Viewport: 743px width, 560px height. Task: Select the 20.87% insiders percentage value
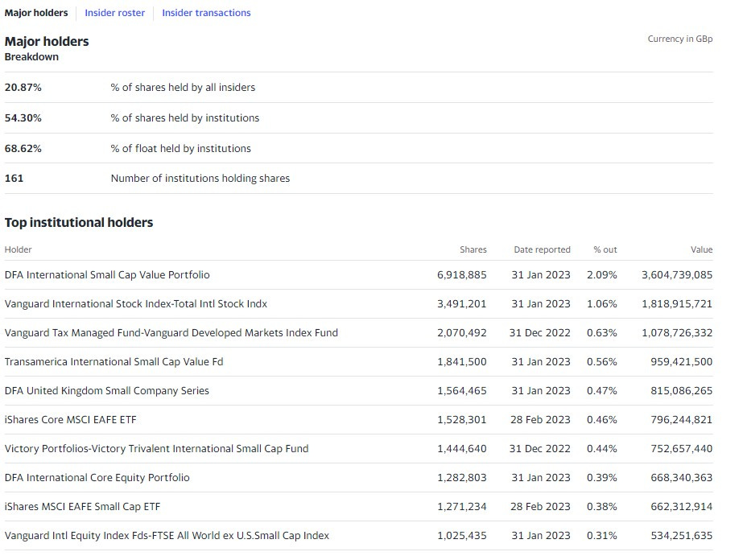[23, 87]
